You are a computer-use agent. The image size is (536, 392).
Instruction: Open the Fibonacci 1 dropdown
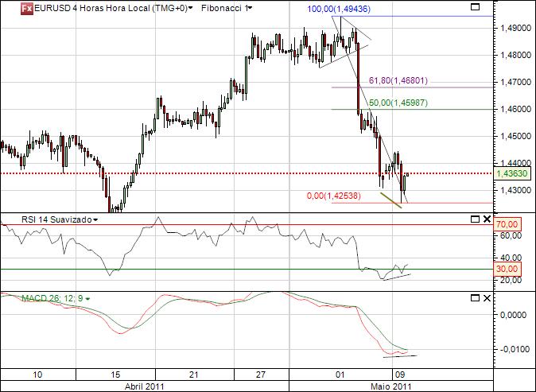[x=251, y=8]
